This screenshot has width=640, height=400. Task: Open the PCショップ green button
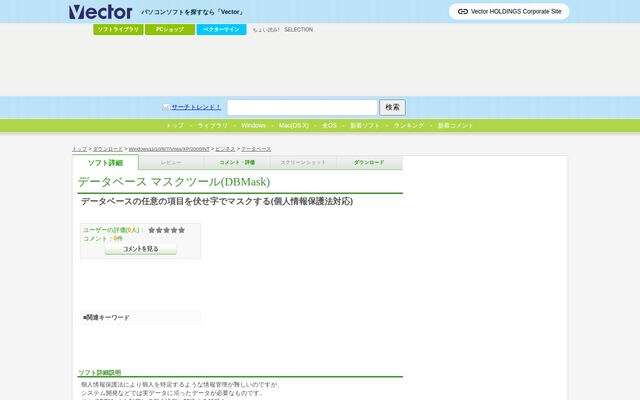[x=170, y=29]
